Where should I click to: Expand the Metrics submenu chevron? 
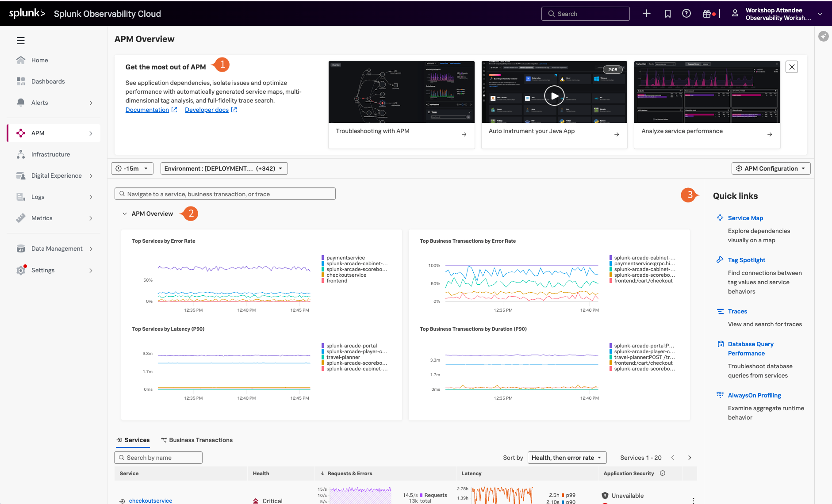[x=91, y=218]
